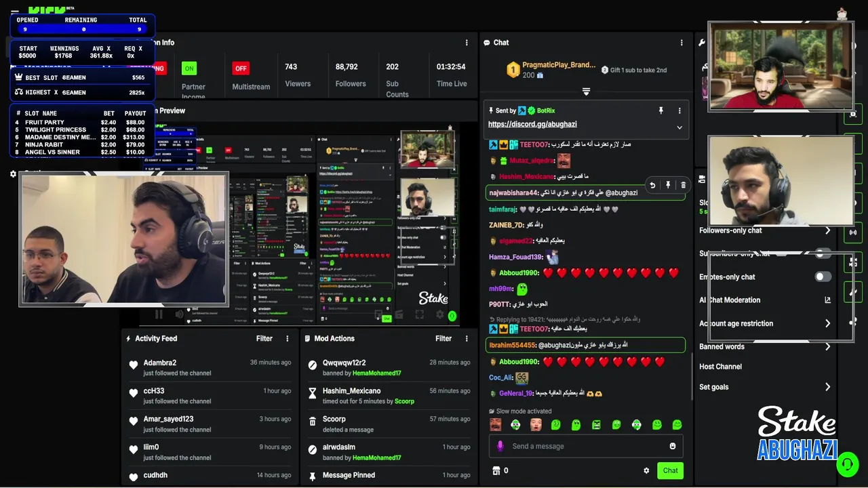Image resolution: width=868 pixels, height=488 pixels.
Task: Open banned user Qwqwqw12r2 entry
Action: pos(389,367)
